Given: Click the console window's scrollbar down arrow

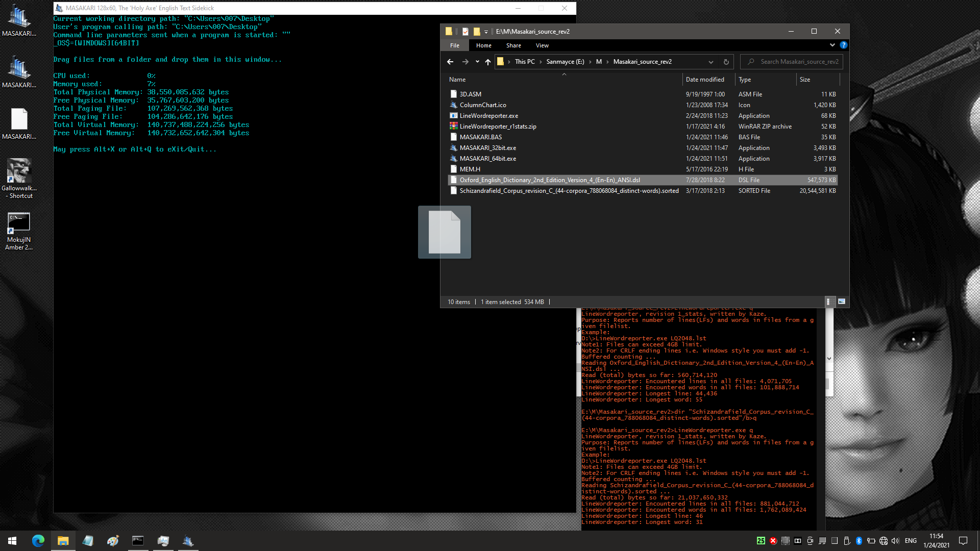Looking at the screenshot, I should click(829, 359).
